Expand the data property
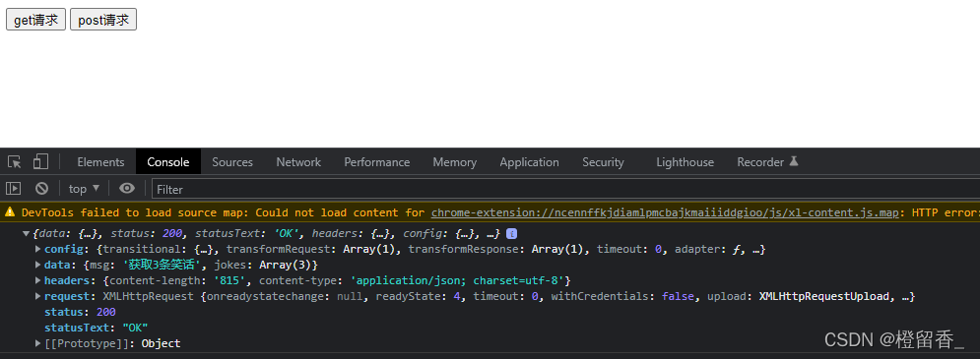Image resolution: width=980 pixels, height=359 pixels. 38,266
